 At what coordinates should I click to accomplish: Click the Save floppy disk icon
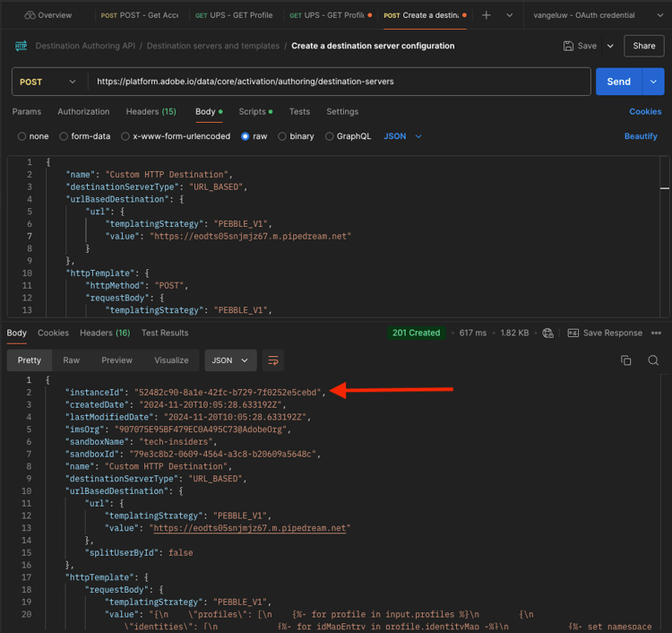click(568, 46)
